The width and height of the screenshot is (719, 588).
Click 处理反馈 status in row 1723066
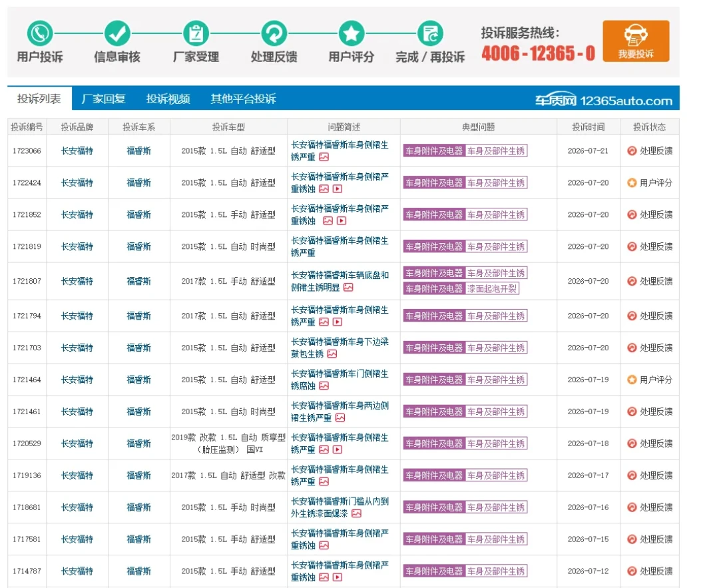pyautogui.click(x=650, y=150)
